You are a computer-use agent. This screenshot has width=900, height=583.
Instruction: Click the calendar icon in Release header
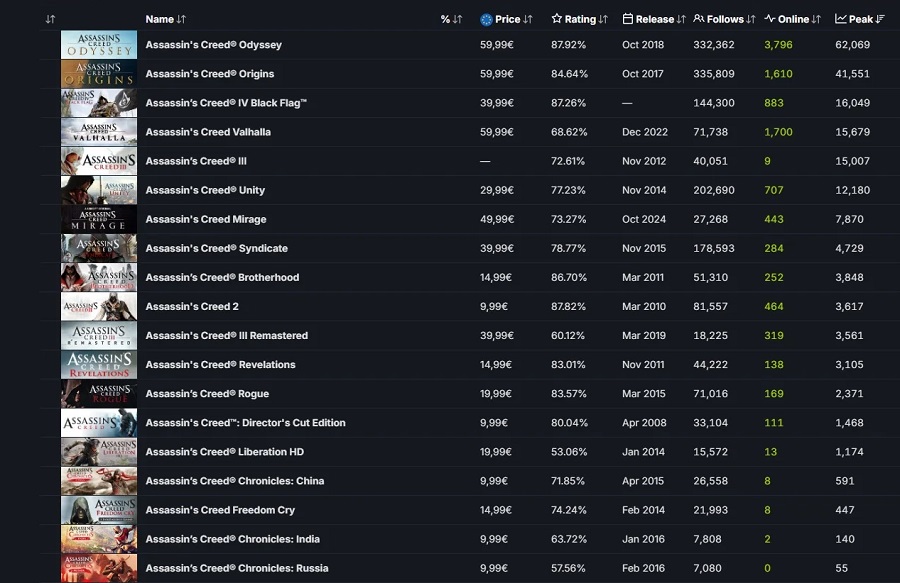[x=627, y=19]
